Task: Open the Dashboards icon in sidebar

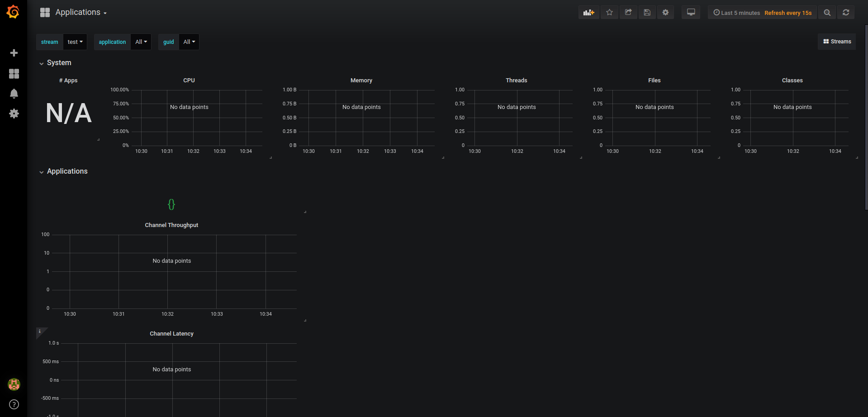Action: [14, 74]
